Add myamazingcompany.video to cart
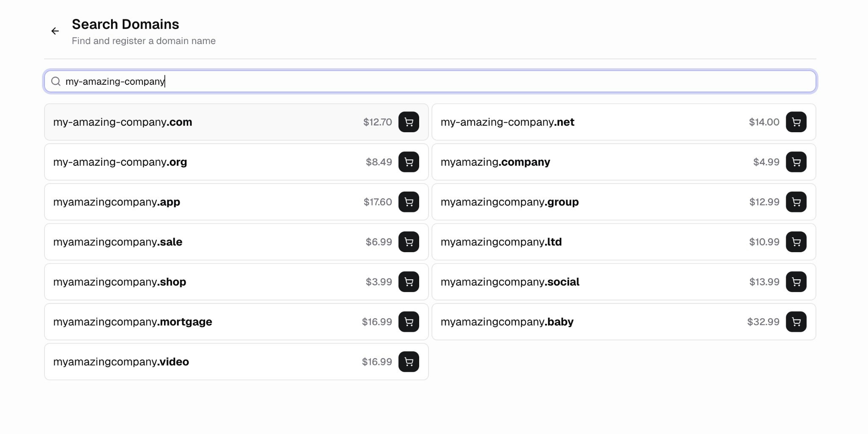Image resolution: width=868 pixels, height=434 pixels. tap(408, 362)
